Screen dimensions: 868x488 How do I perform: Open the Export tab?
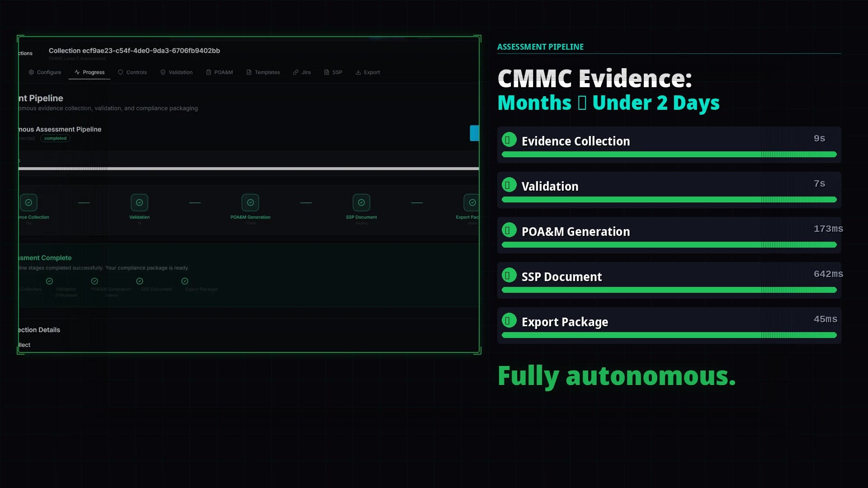click(368, 72)
